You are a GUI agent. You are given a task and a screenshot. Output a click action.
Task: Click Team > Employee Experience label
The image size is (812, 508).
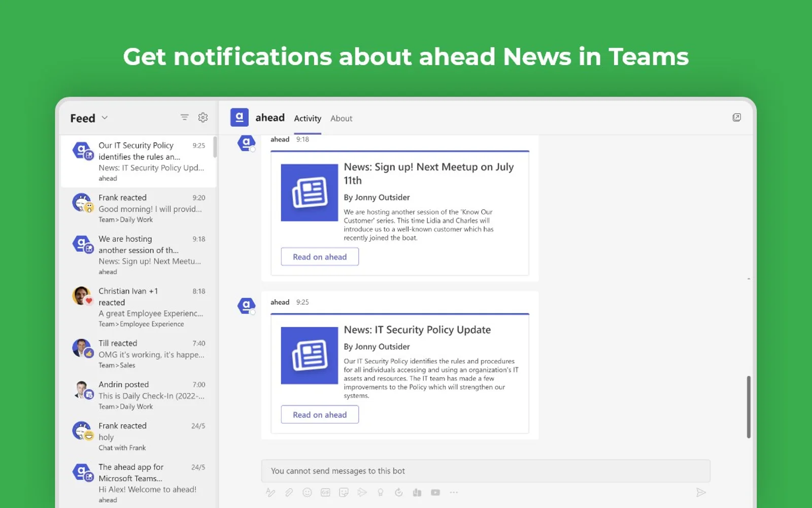[x=141, y=324]
